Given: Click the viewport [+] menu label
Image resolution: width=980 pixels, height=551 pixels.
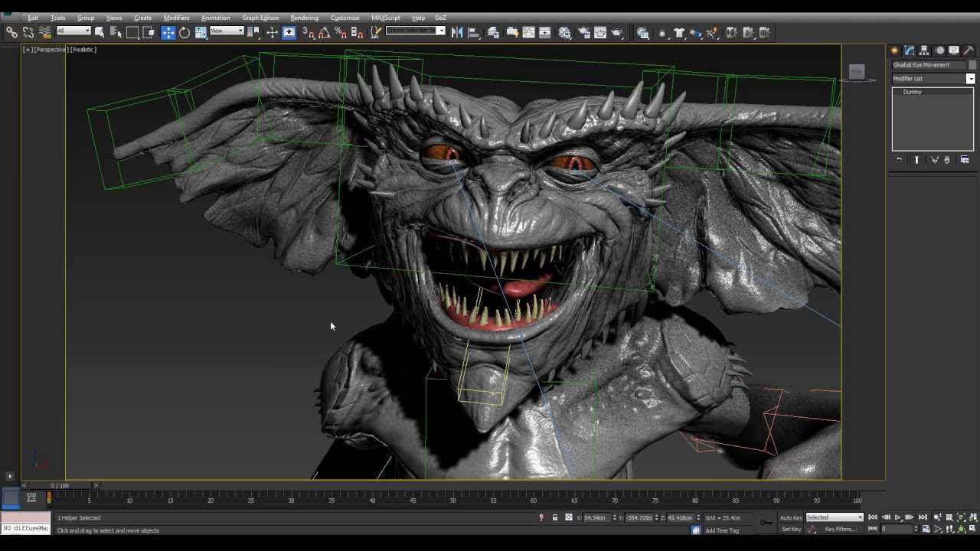Looking at the screenshot, I should [x=28, y=50].
